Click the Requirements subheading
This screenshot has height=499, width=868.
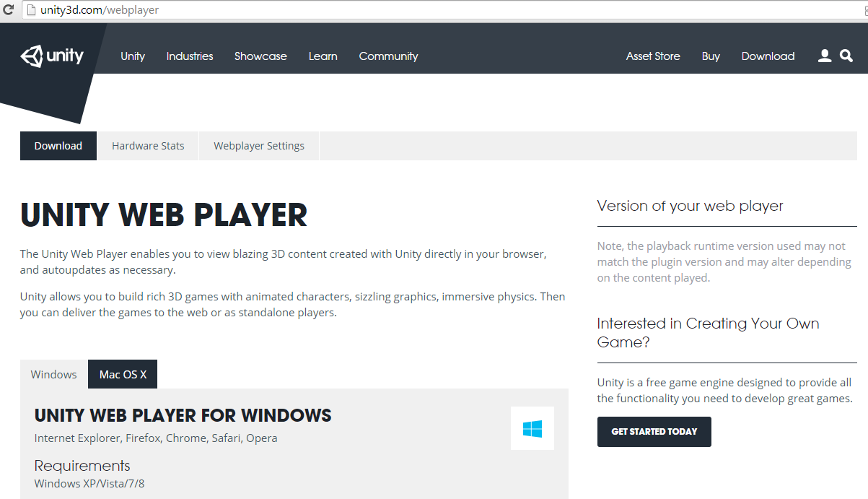tap(82, 466)
